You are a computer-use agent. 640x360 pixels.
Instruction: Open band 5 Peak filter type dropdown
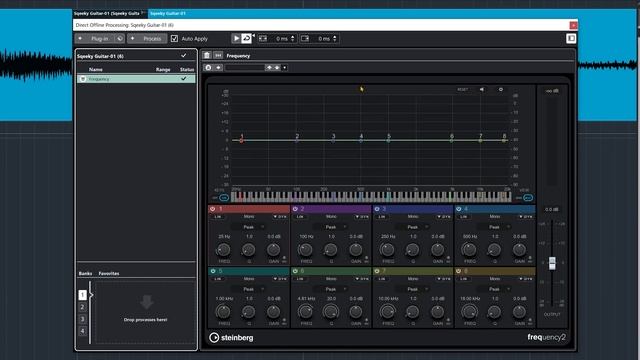point(249,289)
